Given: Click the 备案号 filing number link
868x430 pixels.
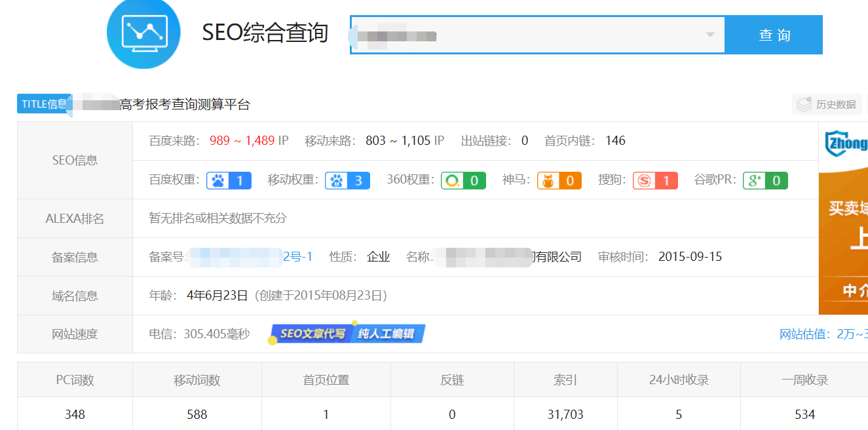Looking at the screenshot, I should (249, 256).
